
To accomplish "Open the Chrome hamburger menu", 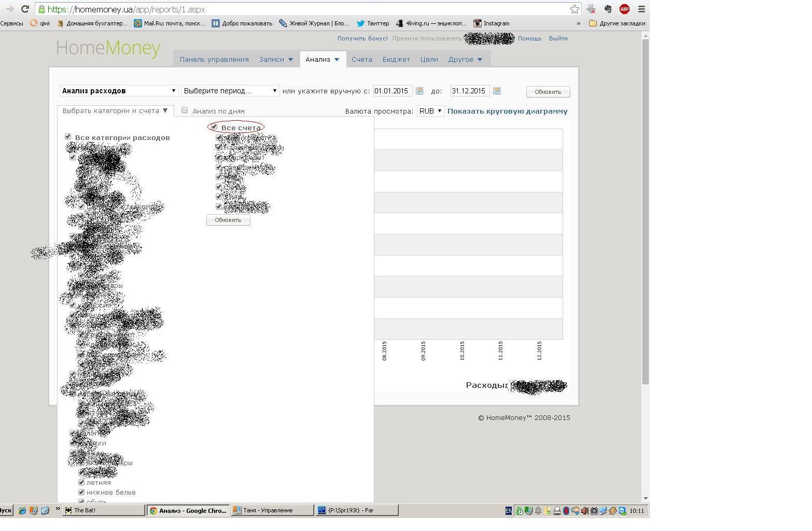I will coord(641,9).
